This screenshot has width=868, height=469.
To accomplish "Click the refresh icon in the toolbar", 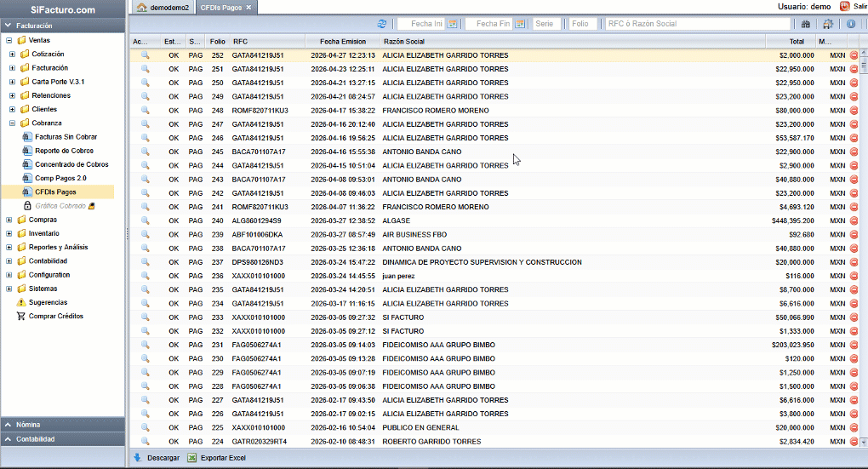I will pos(382,24).
